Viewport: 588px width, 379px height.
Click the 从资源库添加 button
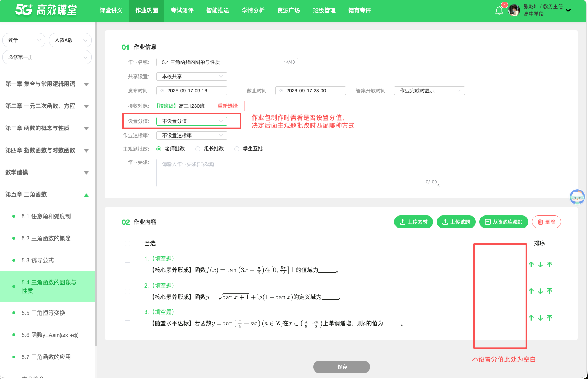click(x=504, y=222)
